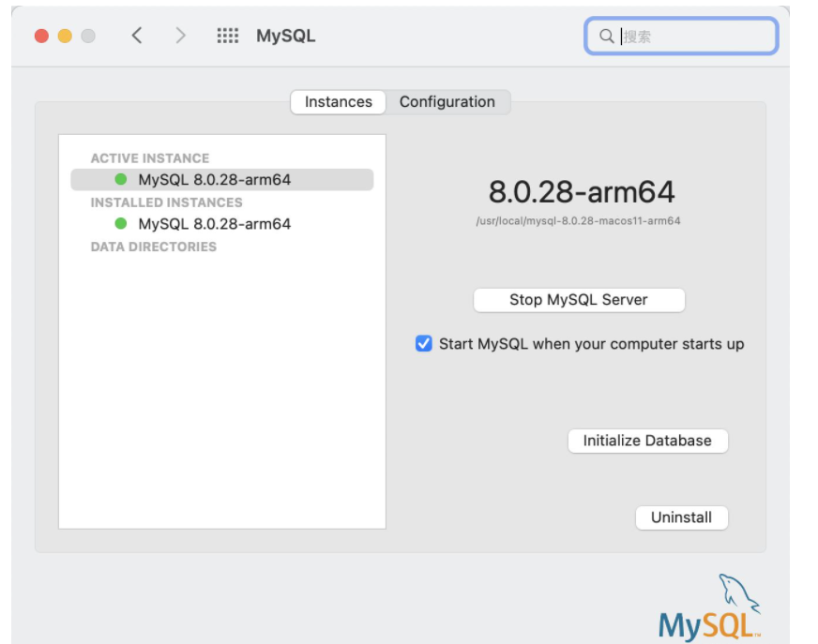
Task: Focus the search input field
Action: tap(681, 36)
